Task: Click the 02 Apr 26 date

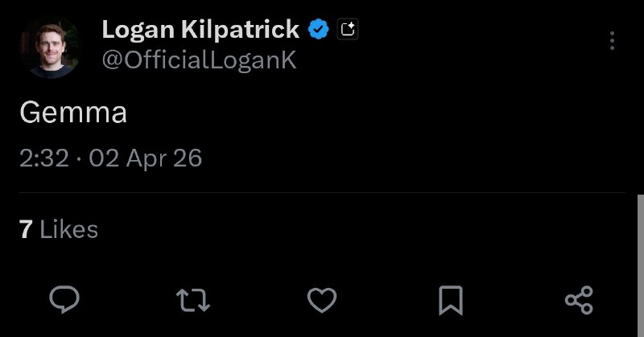Action: (146, 158)
